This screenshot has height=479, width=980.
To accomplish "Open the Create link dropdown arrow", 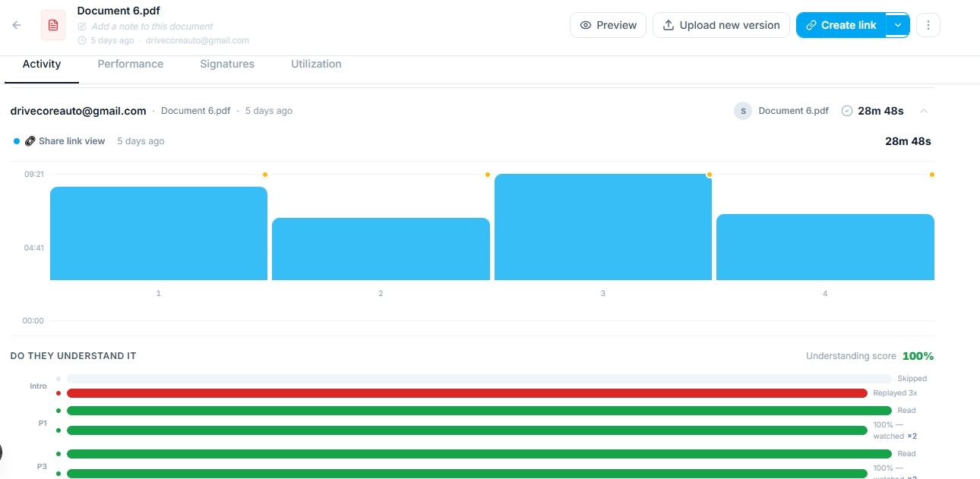I will tap(897, 24).
